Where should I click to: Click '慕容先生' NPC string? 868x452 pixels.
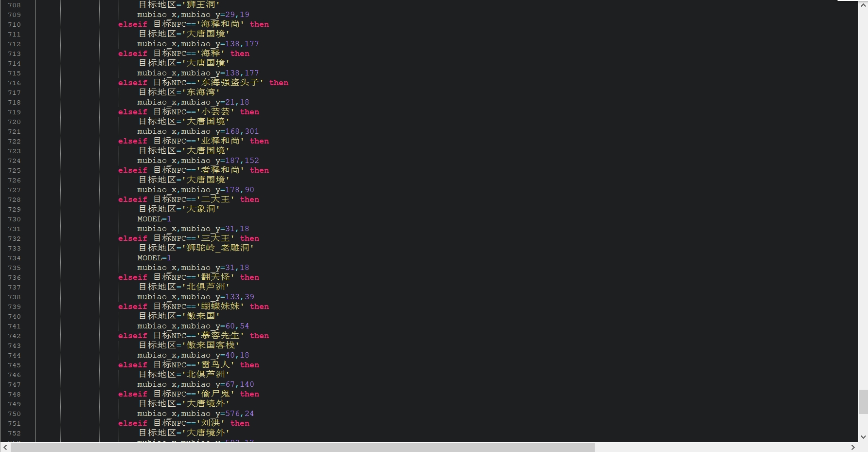[220, 336]
